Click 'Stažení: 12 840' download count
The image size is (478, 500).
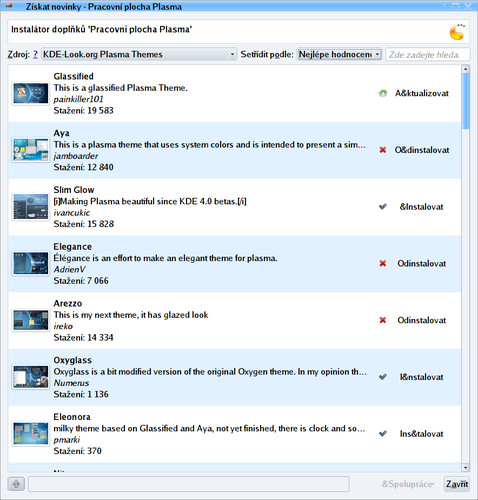click(83, 167)
